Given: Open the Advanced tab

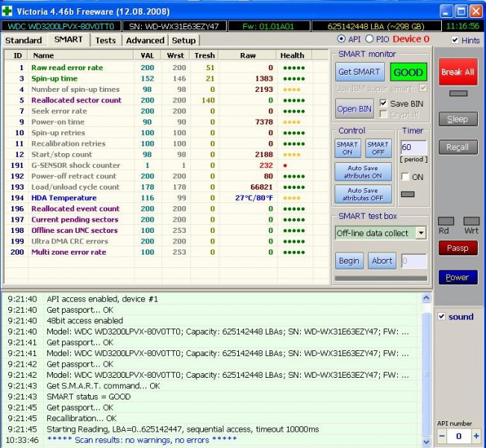Looking at the screenshot, I should pyautogui.click(x=145, y=40).
